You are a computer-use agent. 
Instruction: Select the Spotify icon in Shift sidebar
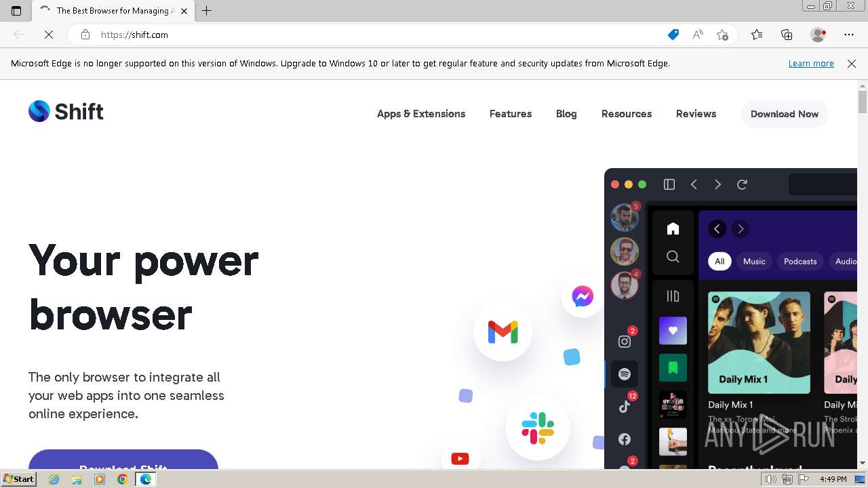625,374
